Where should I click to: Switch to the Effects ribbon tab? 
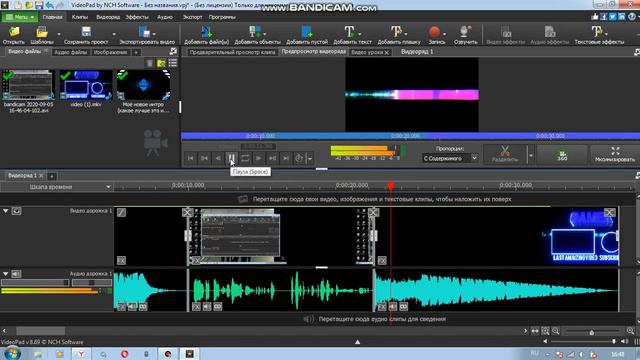click(137, 17)
